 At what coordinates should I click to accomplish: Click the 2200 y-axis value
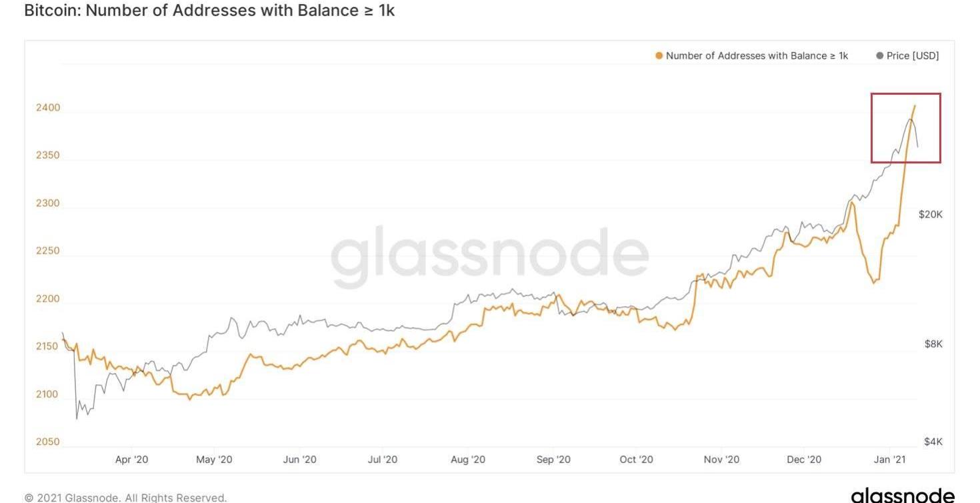pyautogui.click(x=47, y=299)
